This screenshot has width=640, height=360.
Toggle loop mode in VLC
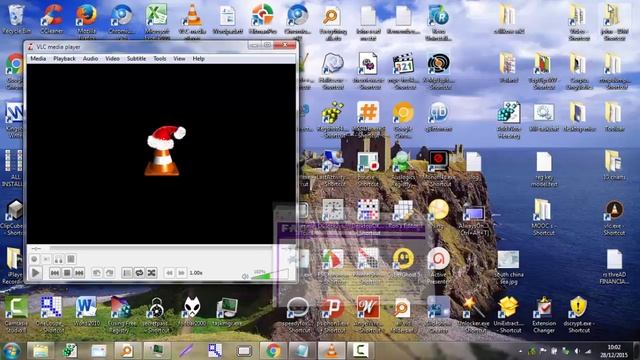click(139, 273)
